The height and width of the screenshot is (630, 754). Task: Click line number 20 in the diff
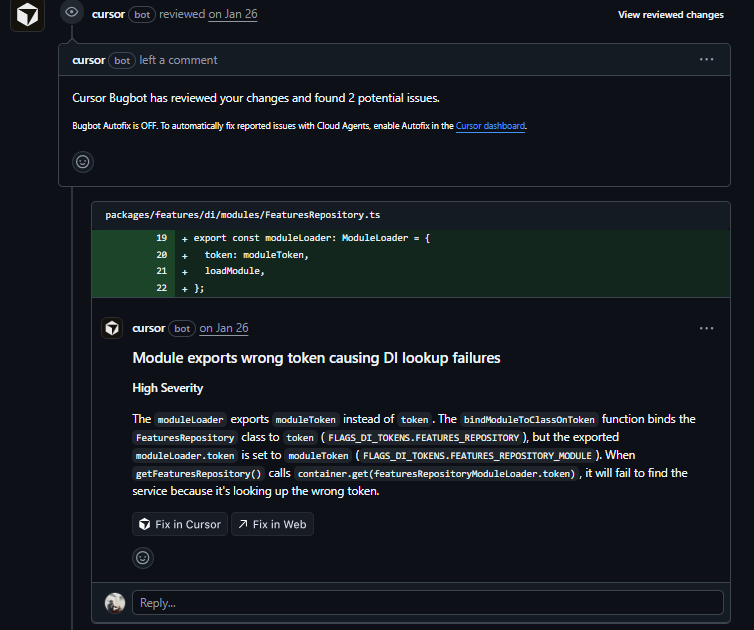(162, 255)
